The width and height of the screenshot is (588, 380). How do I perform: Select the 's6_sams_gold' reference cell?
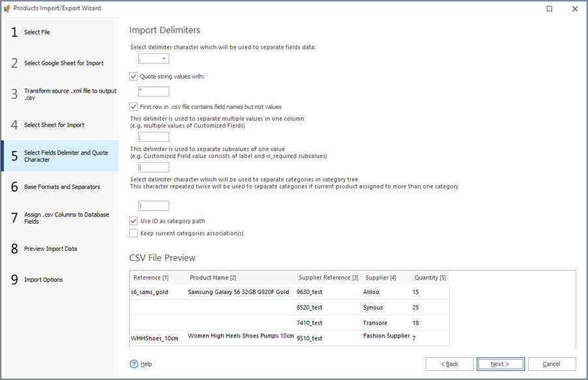click(x=149, y=292)
